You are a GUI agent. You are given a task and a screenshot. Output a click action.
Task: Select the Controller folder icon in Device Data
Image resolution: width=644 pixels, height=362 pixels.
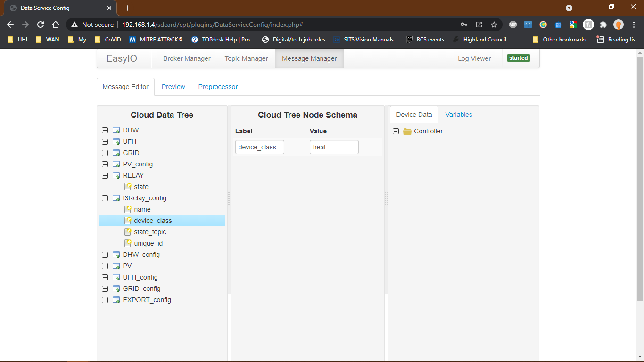click(x=407, y=131)
